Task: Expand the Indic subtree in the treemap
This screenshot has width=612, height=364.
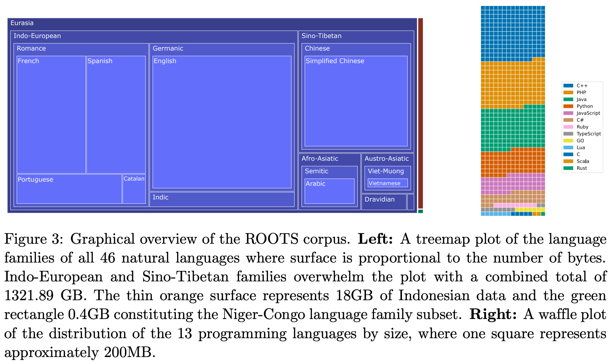Action: point(222,199)
